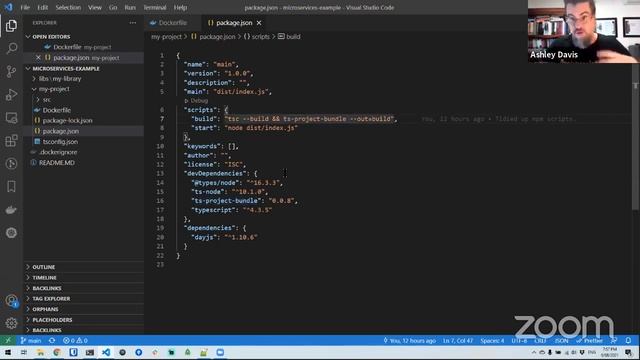Change indentation via Spaces: 4 indicator
This screenshot has height=360, width=640.
[x=492, y=340]
